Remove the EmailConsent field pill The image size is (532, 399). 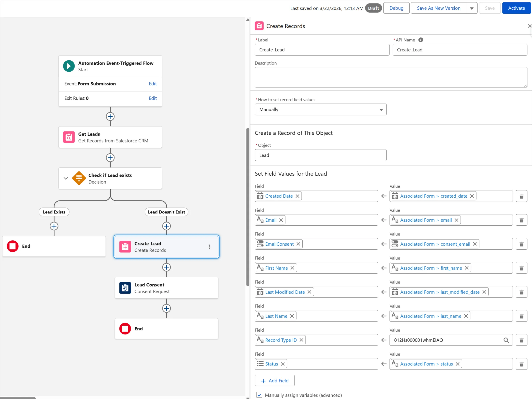tap(298, 244)
